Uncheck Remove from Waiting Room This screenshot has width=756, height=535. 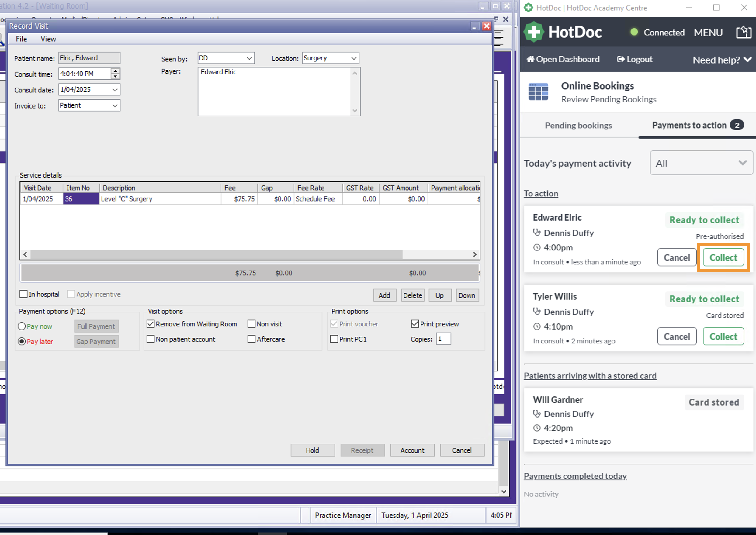pyautogui.click(x=151, y=324)
